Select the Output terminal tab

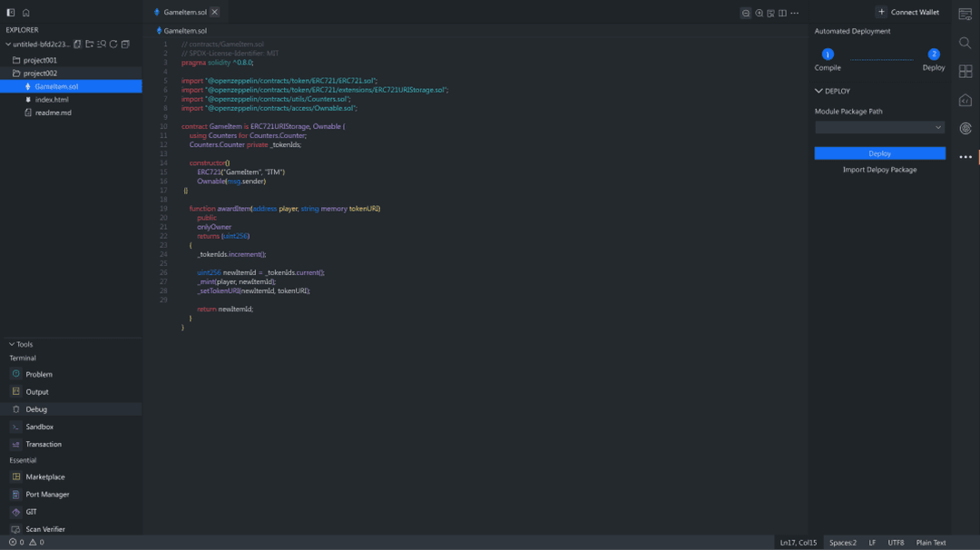point(35,391)
